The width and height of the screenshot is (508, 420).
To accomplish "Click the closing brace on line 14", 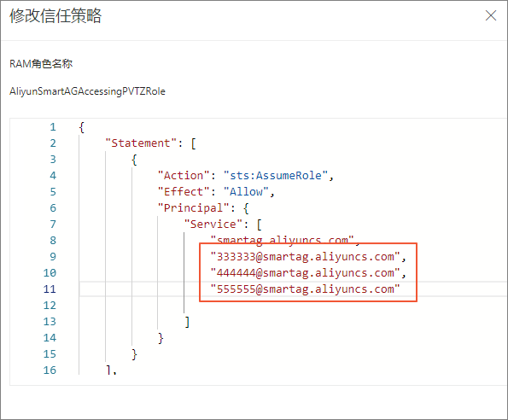I will tap(161, 338).
